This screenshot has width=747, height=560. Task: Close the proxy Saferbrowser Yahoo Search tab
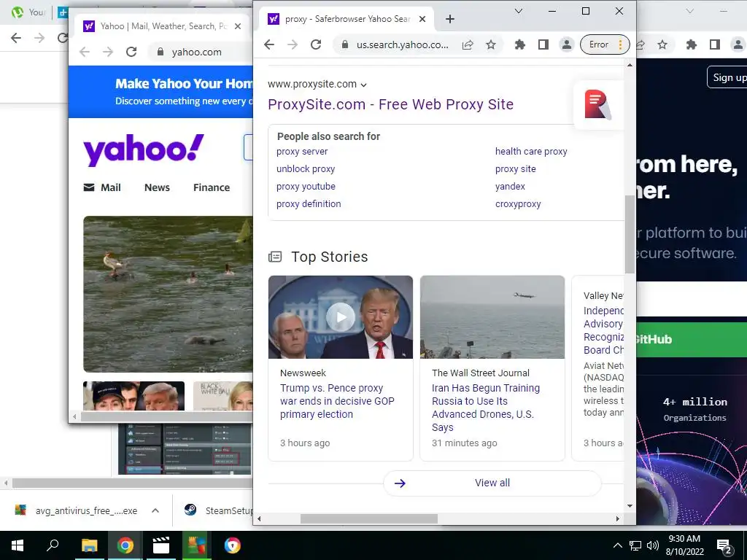[422, 19]
